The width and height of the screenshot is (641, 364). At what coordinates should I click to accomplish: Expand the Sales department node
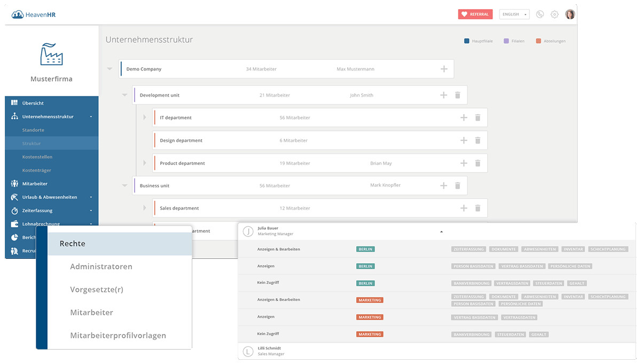coord(144,208)
